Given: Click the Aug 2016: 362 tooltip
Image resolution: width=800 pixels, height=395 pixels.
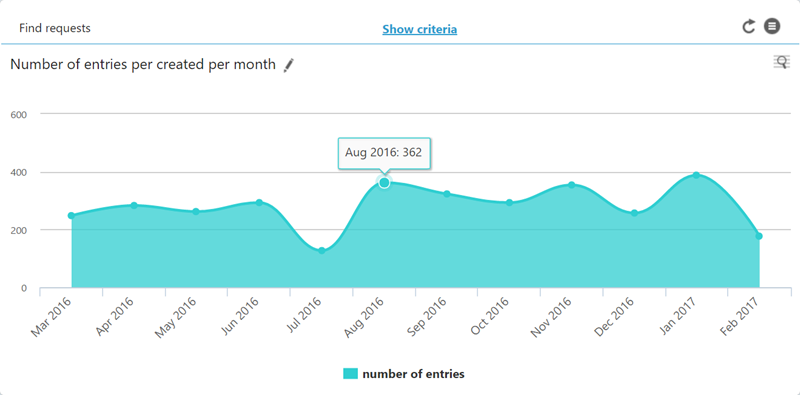Looking at the screenshot, I should (x=384, y=153).
